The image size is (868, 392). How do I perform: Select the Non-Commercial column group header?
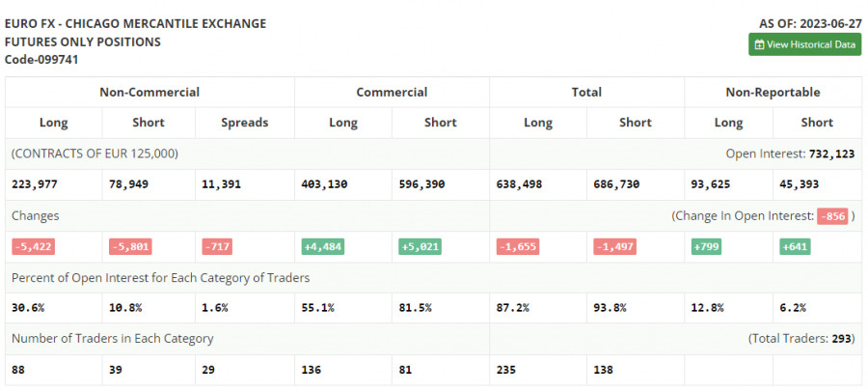coord(149,93)
